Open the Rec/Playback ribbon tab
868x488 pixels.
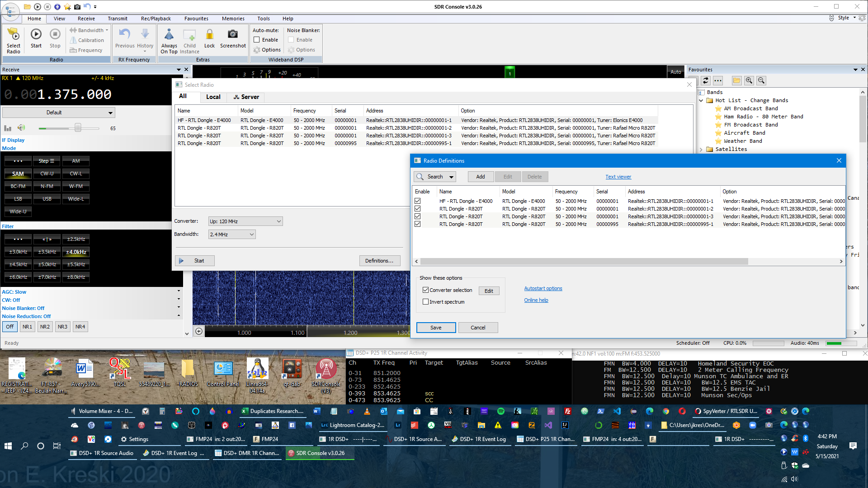coord(156,19)
